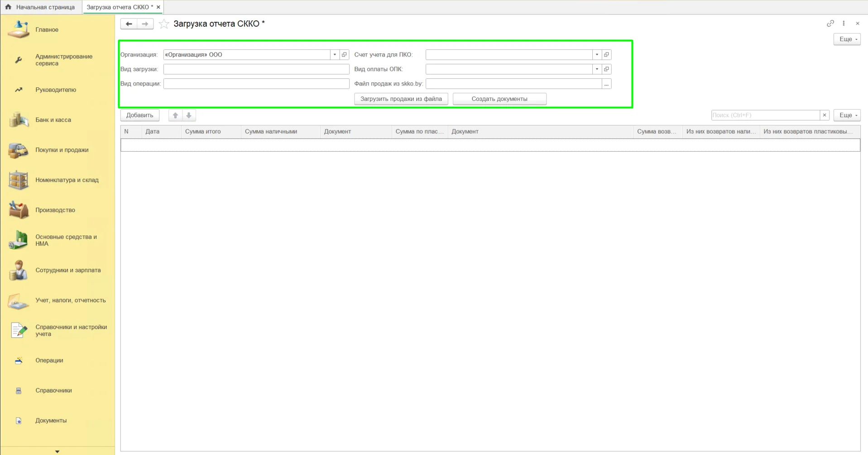Open Администрирование сервиса wrench icon
The width and height of the screenshot is (868, 455).
19,60
